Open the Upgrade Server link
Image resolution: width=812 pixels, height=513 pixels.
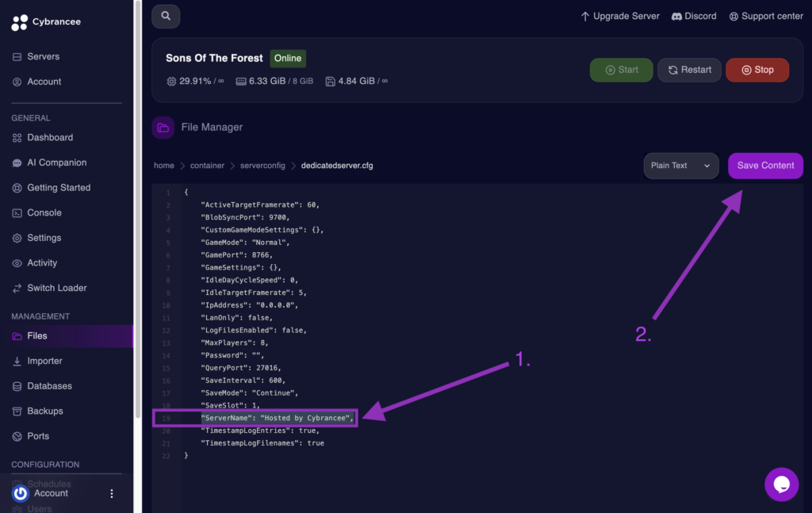(620, 17)
